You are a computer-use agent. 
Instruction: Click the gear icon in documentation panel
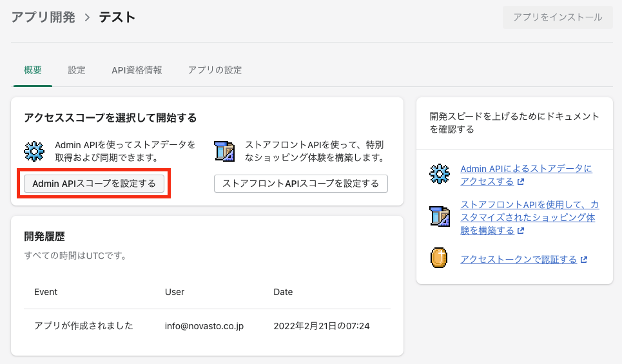(x=440, y=174)
